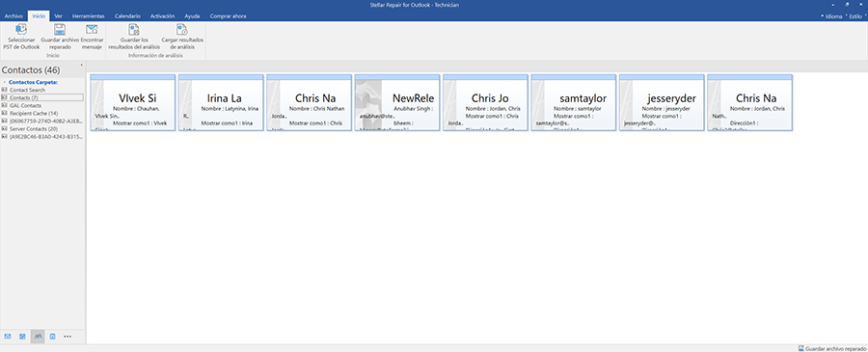Open the VIvek Si contact card
Image resolution: width=868 pixels, height=352 pixels.
133,102
